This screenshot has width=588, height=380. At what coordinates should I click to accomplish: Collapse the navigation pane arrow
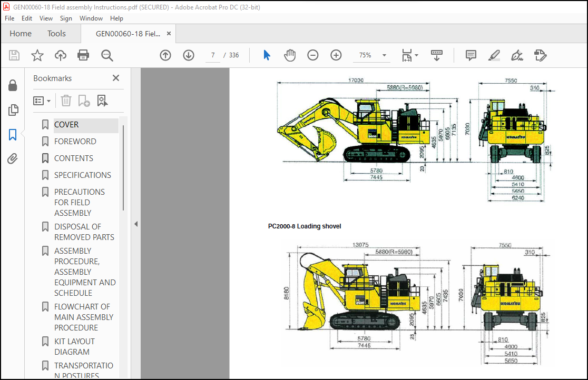click(136, 224)
